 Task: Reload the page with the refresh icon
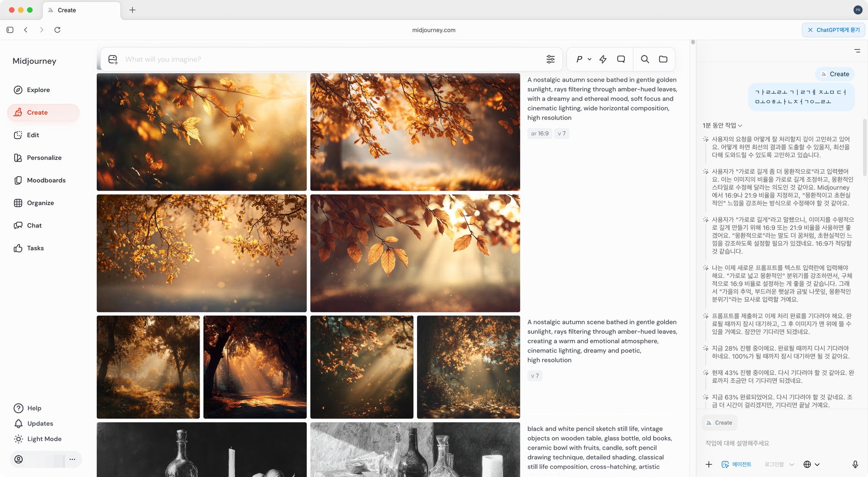tap(57, 30)
